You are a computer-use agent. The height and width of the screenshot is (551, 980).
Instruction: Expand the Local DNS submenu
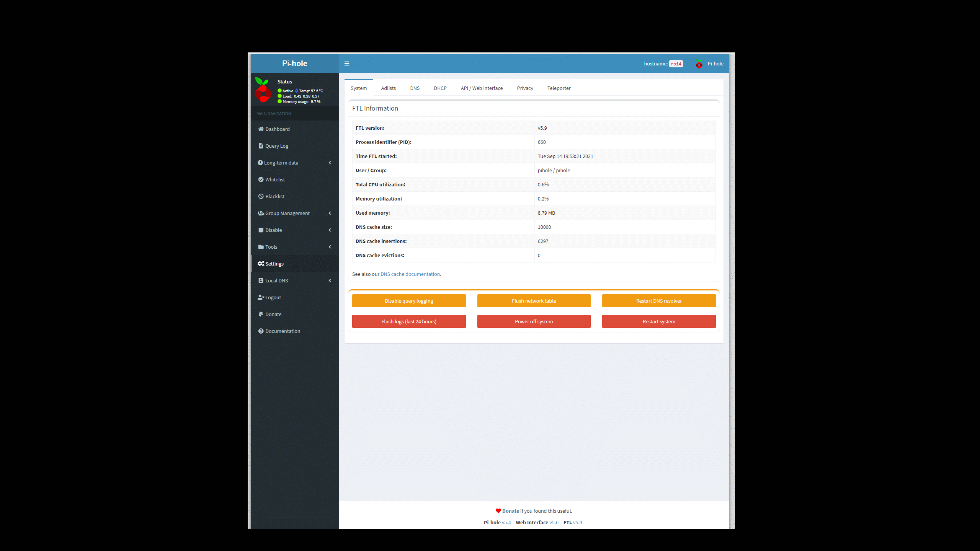tap(330, 280)
